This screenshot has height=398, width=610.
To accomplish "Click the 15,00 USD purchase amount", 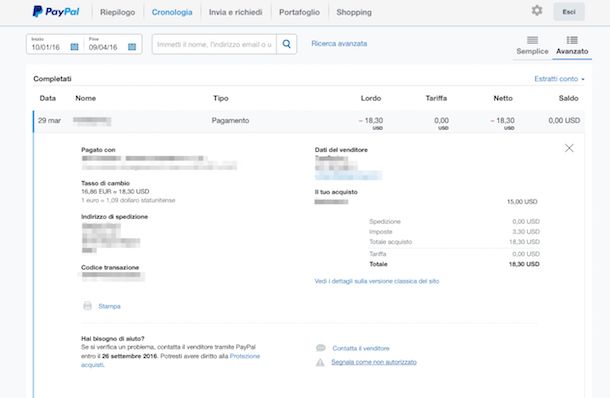I will click(x=522, y=202).
